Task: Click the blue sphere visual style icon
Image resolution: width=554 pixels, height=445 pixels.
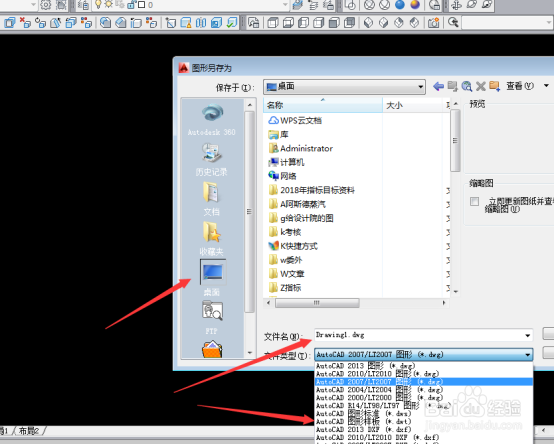Action: pyautogui.click(x=400, y=5)
